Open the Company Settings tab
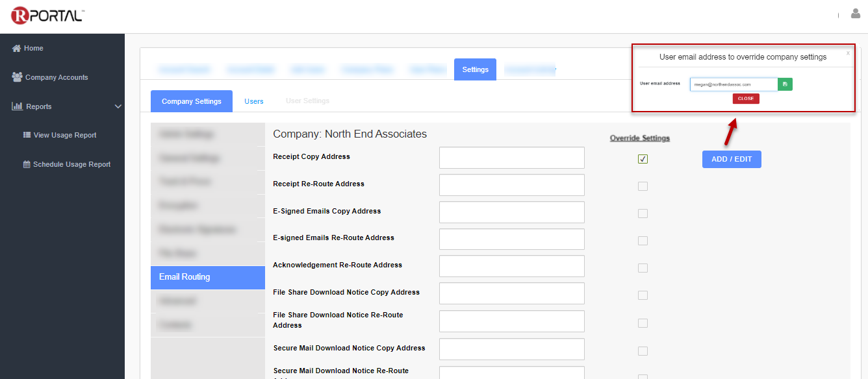 (x=191, y=101)
